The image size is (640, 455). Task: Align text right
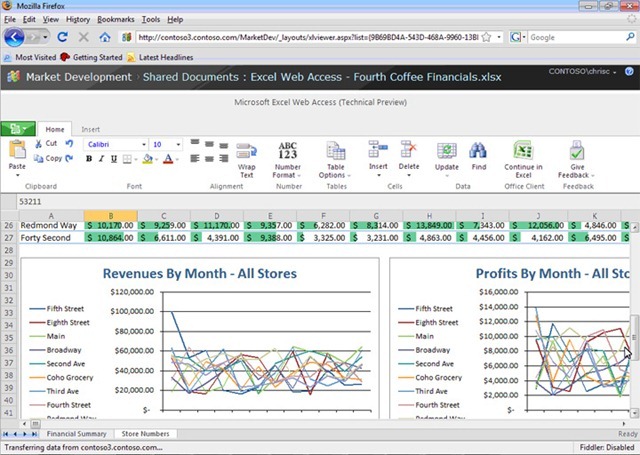click(x=224, y=158)
